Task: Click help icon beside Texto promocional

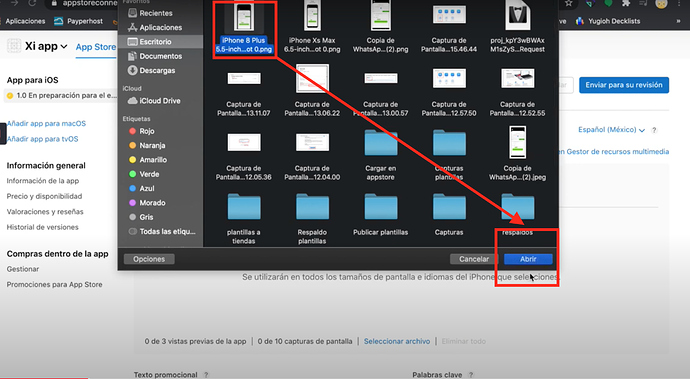Action: click(206, 375)
